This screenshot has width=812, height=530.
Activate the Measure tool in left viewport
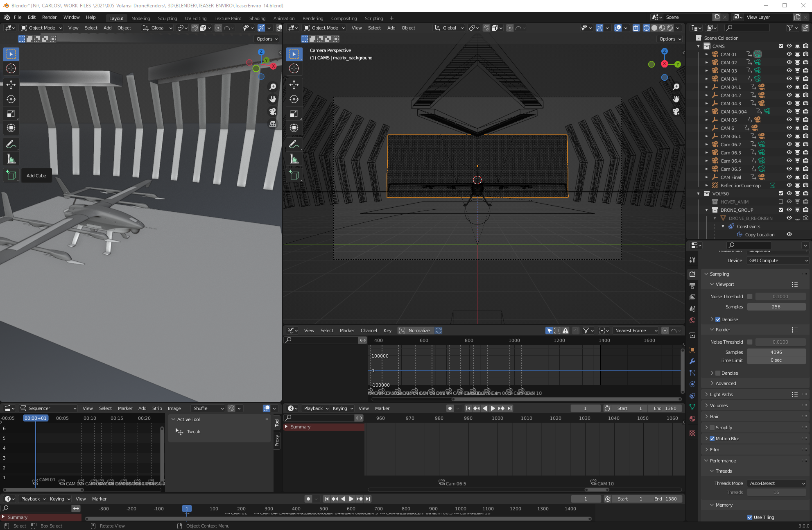click(x=11, y=159)
